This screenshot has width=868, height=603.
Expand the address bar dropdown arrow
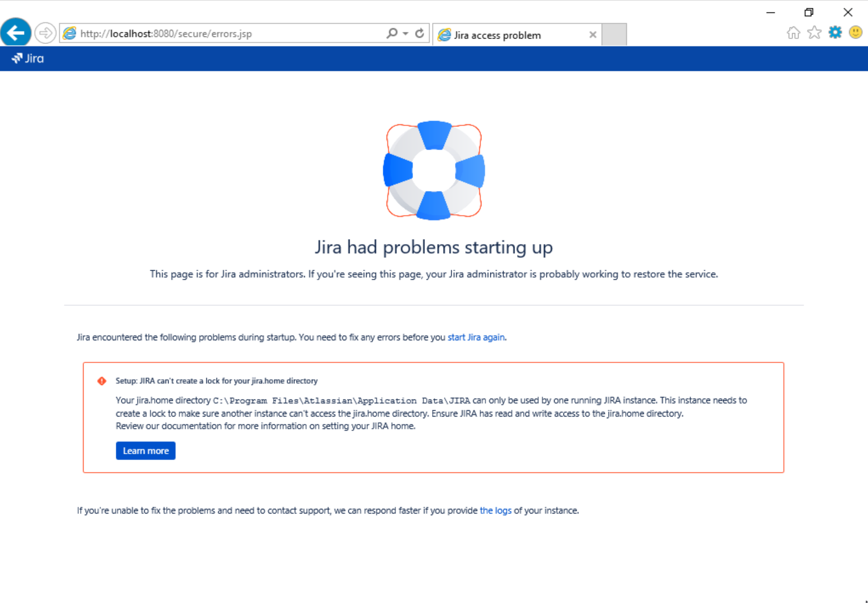pos(405,33)
